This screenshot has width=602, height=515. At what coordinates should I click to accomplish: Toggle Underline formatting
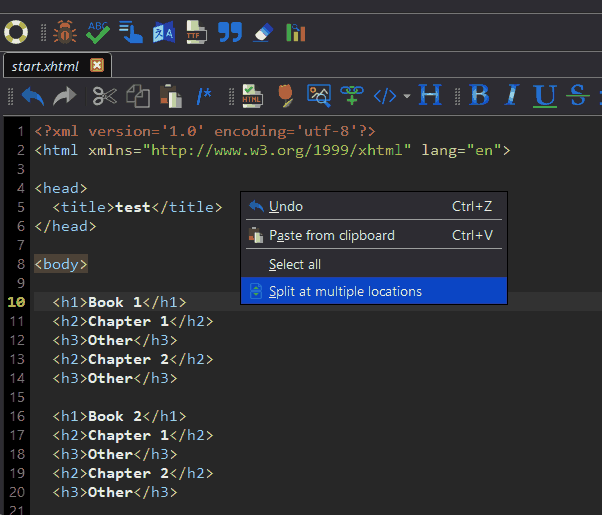545,96
